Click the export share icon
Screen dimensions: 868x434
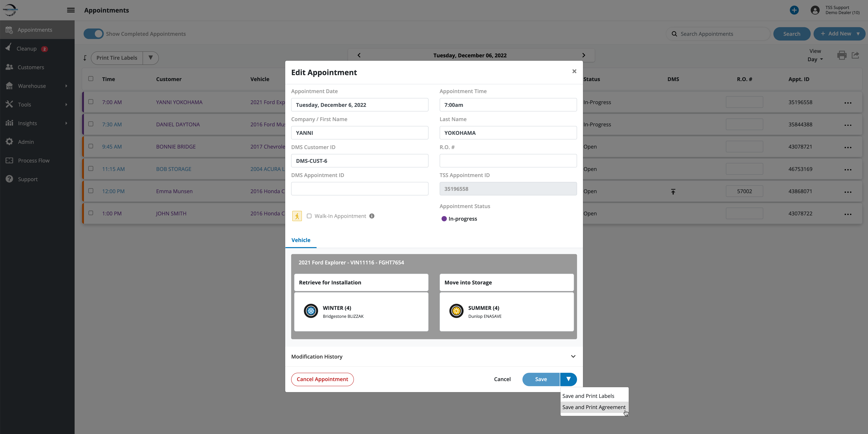tap(855, 55)
